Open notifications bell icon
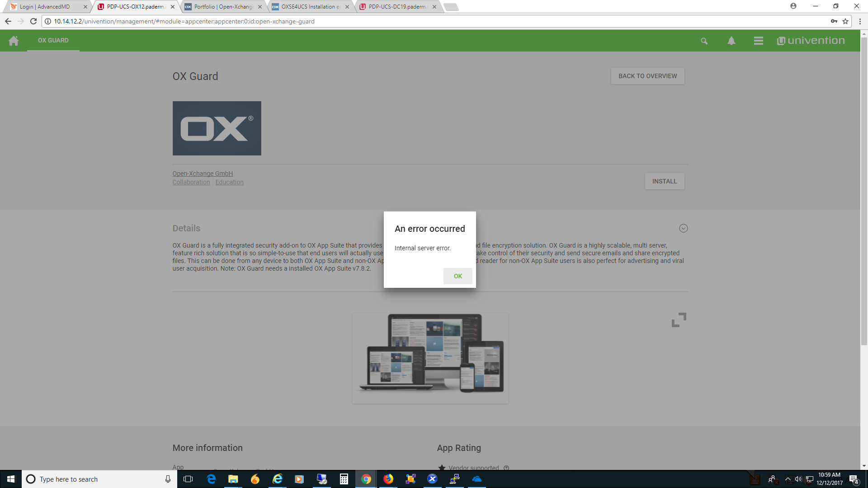868x488 pixels. 731,41
